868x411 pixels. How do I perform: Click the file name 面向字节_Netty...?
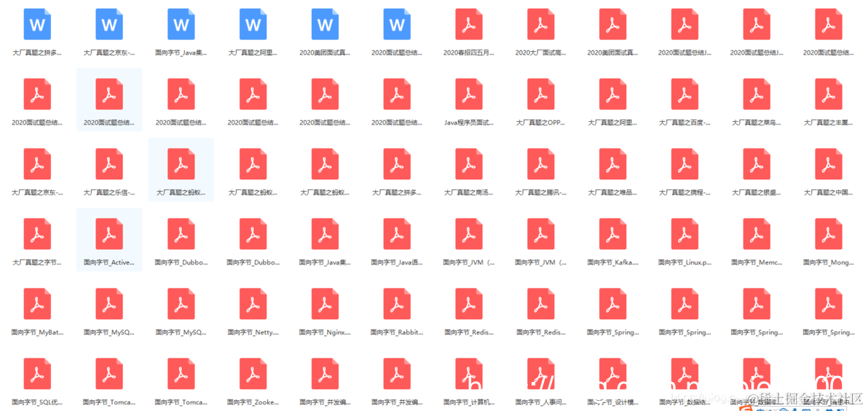click(x=253, y=332)
